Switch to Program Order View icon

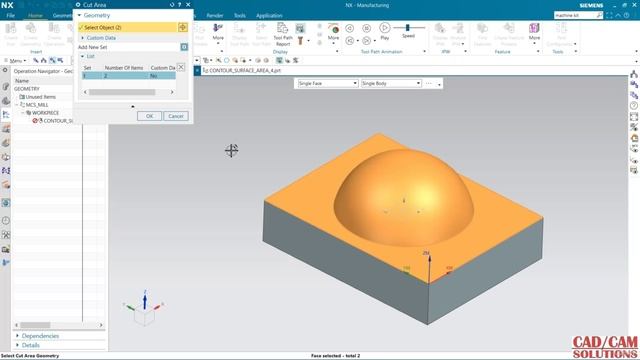point(36,60)
